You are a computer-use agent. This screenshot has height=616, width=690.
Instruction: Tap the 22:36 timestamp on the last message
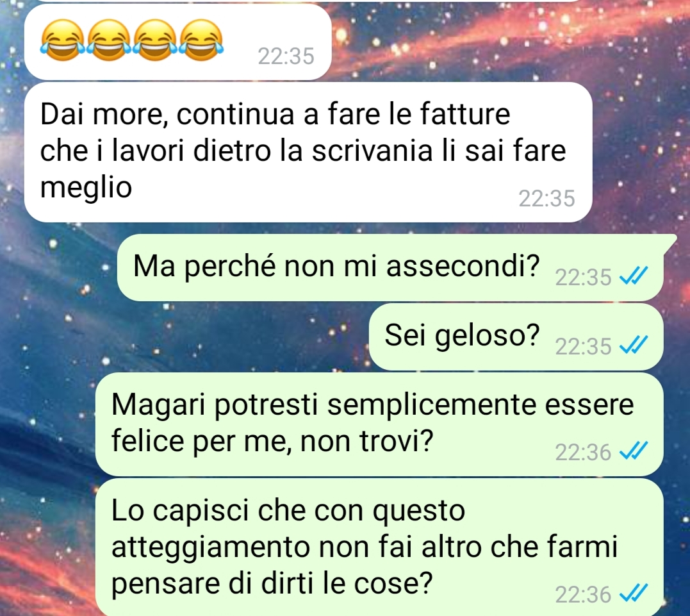[x=583, y=594]
